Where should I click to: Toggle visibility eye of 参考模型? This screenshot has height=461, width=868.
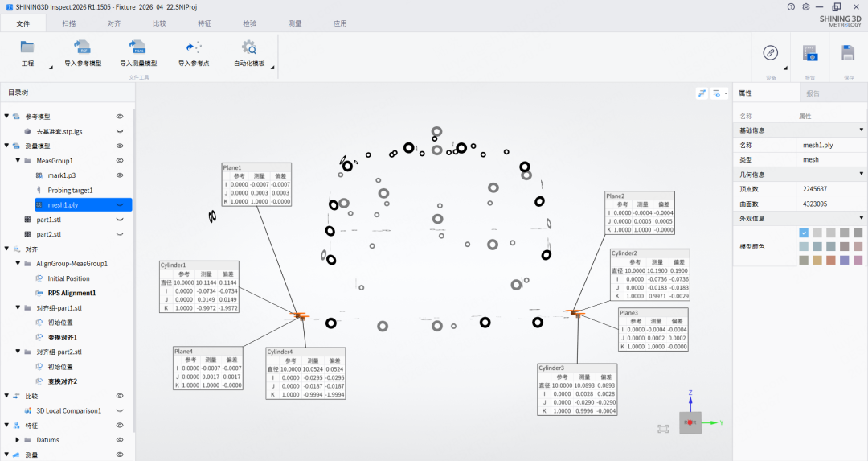(x=119, y=117)
